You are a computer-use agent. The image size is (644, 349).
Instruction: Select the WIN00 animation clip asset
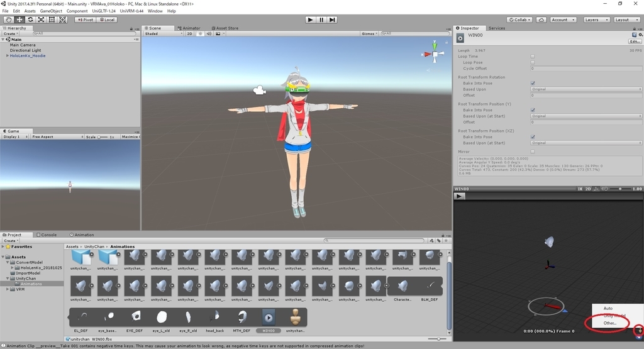tap(268, 321)
